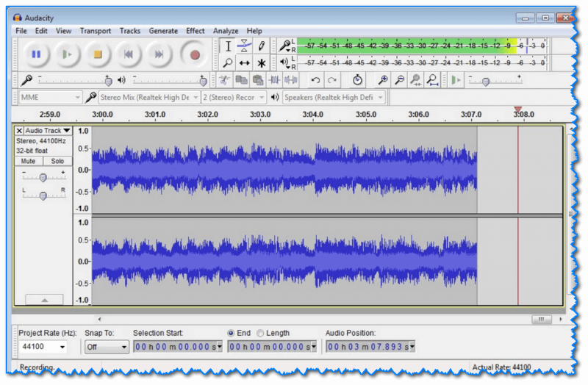Select the Draw (pencil) tool
Image resolution: width=588 pixels, height=385 pixels.
(261, 46)
